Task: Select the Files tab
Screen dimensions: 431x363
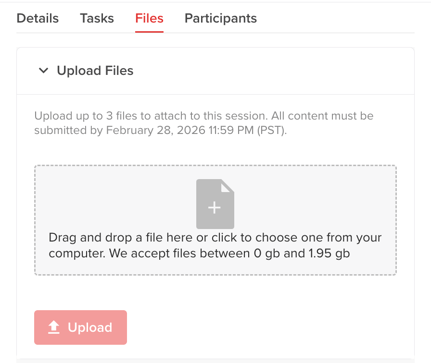Action: click(149, 18)
